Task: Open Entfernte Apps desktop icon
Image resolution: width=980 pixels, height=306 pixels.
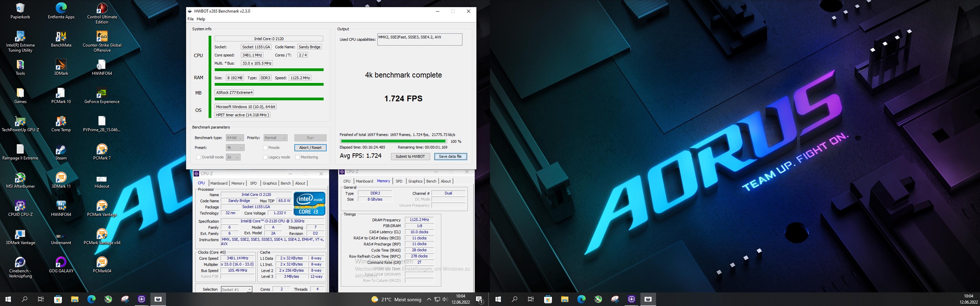Action: 61,11
